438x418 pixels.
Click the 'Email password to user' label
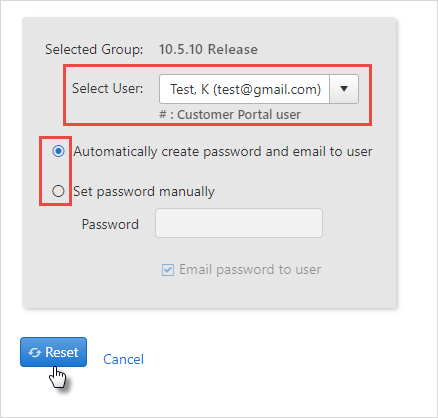[250, 270]
